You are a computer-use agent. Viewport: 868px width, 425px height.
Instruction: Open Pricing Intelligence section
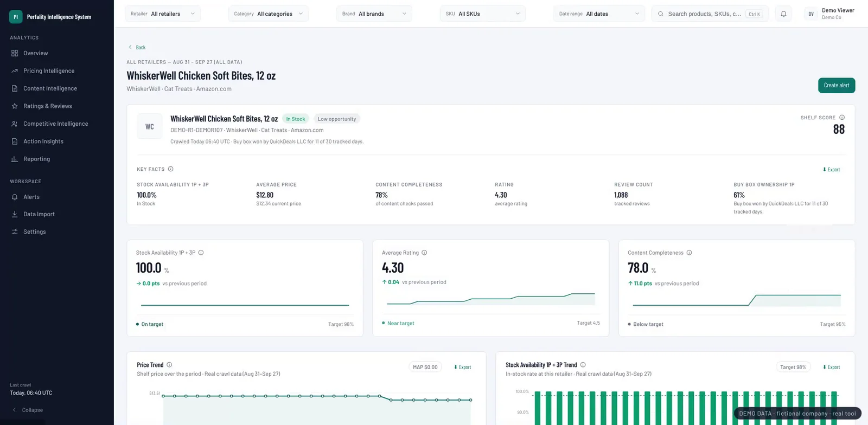click(x=57, y=71)
